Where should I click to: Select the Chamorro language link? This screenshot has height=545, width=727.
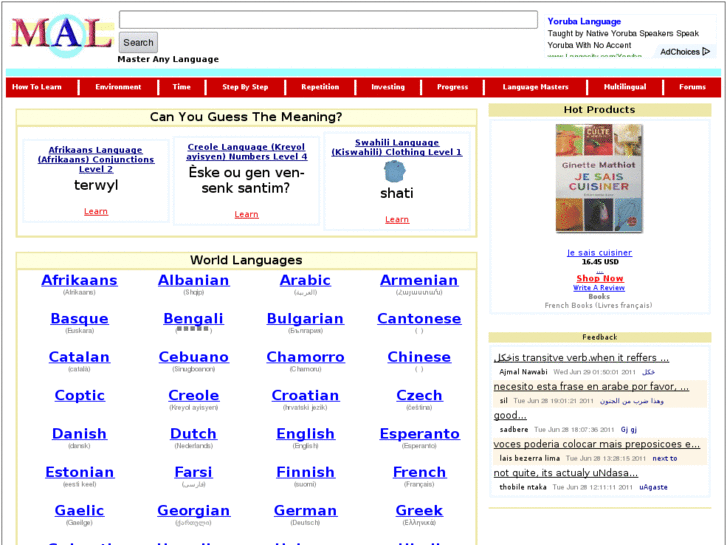tap(305, 357)
